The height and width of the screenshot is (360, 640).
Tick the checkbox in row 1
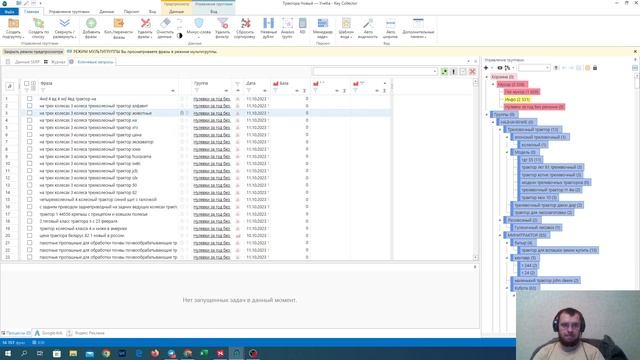pos(29,99)
